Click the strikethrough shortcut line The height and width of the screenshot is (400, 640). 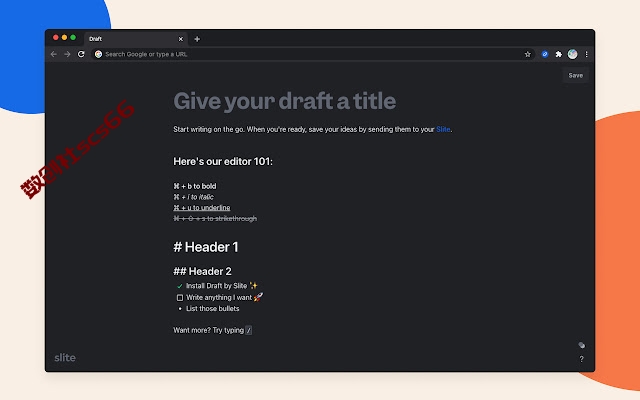(215, 219)
